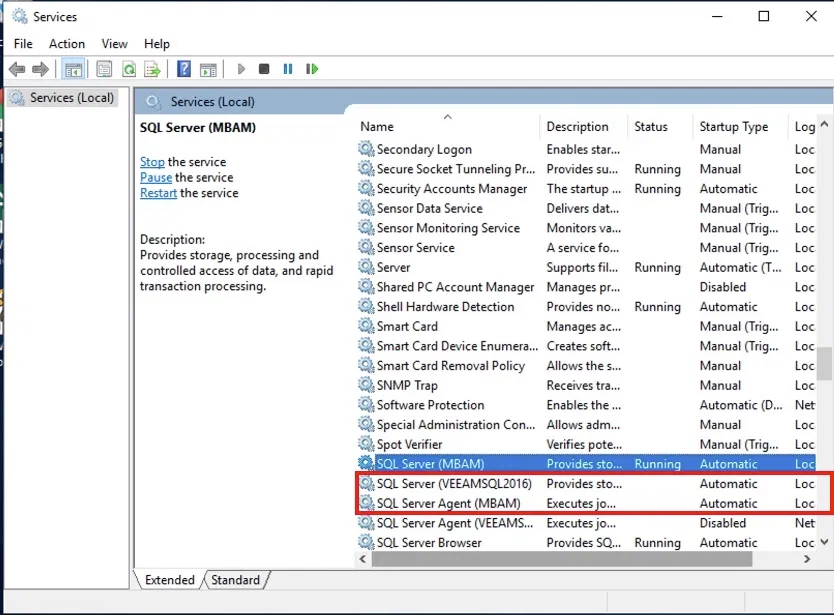Open the Help question mark icon
This screenshot has width=834, height=615.
pos(184,69)
